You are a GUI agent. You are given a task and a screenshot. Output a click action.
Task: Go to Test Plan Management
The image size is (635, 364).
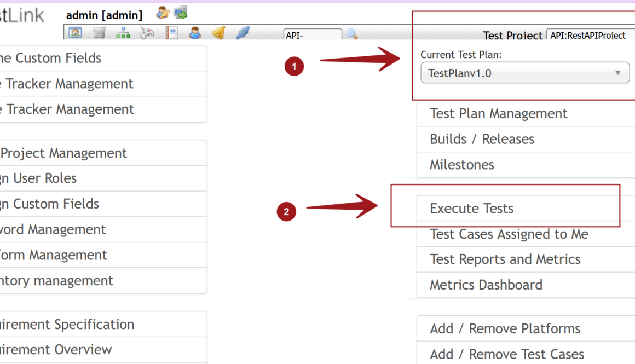point(498,114)
